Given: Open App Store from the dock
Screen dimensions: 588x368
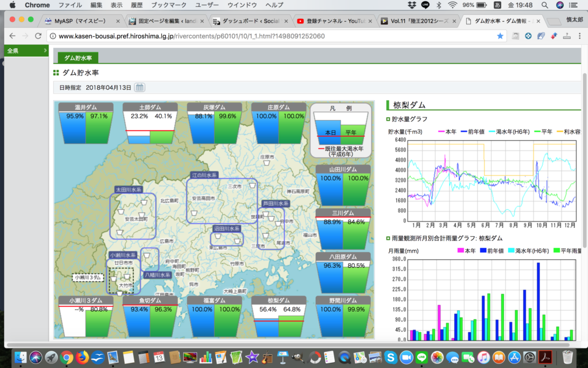Looking at the screenshot, I should click(x=514, y=357).
